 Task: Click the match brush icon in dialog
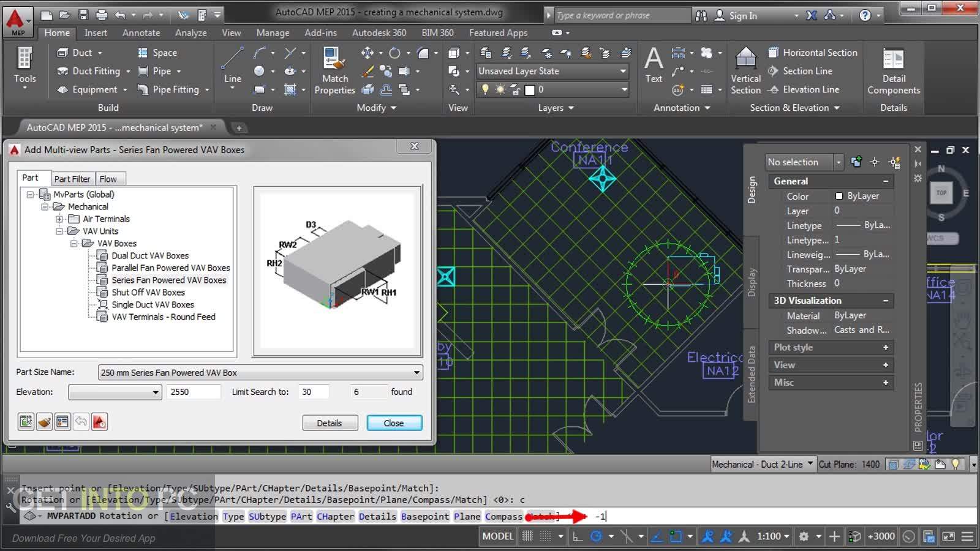[x=44, y=421]
